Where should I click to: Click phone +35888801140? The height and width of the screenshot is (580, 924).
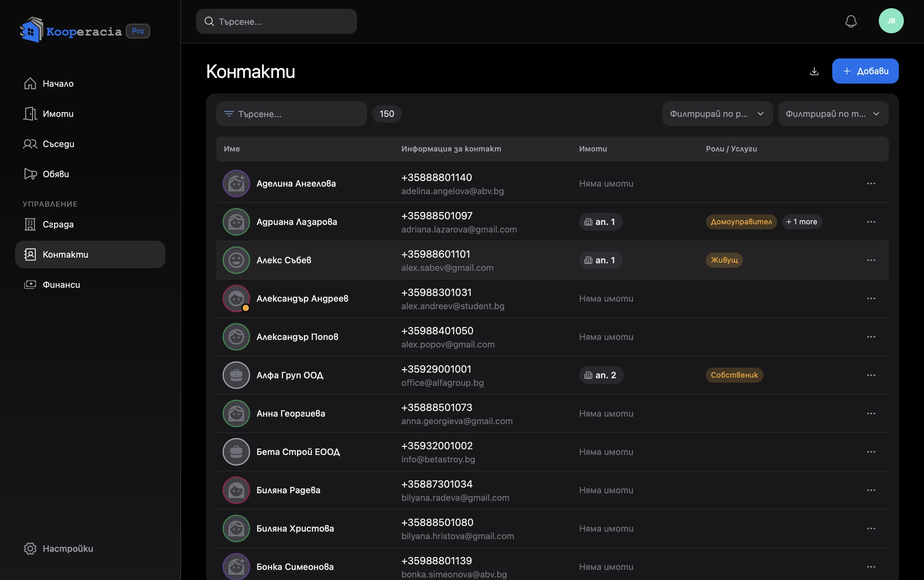(437, 178)
